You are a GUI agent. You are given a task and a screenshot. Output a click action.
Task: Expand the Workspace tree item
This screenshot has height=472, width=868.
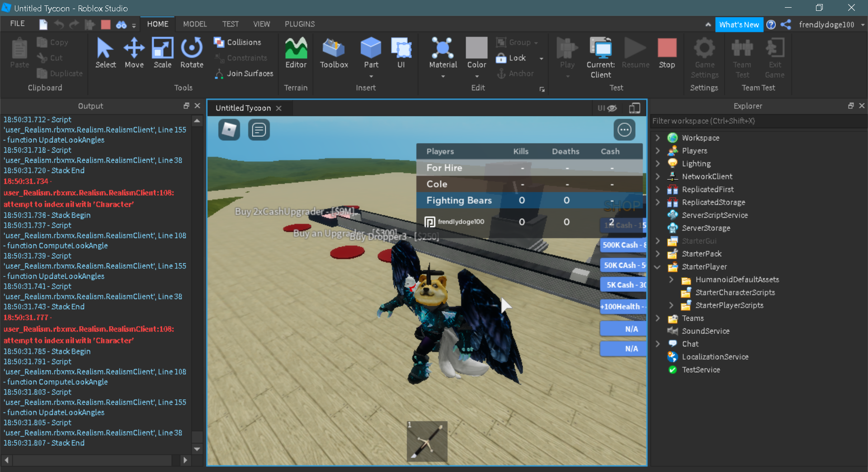658,138
